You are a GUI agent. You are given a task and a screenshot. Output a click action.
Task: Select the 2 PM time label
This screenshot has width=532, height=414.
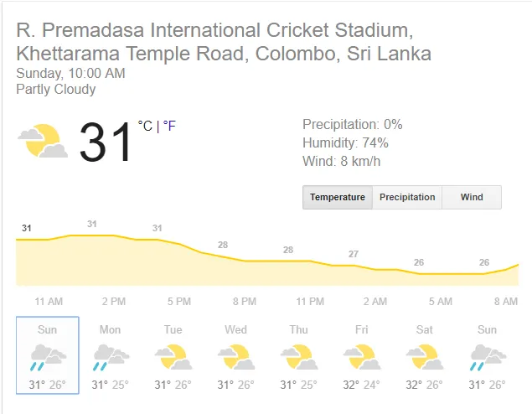click(114, 302)
